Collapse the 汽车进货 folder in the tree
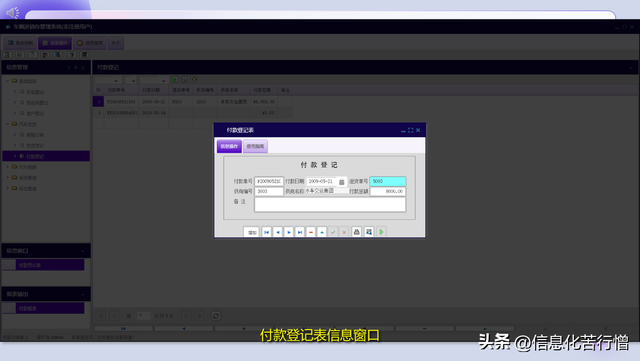 point(7,124)
